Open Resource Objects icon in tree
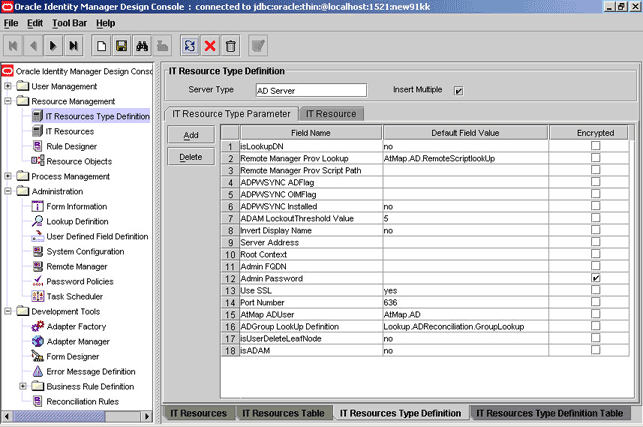Screen dimensions: 643x427 (x=37, y=161)
